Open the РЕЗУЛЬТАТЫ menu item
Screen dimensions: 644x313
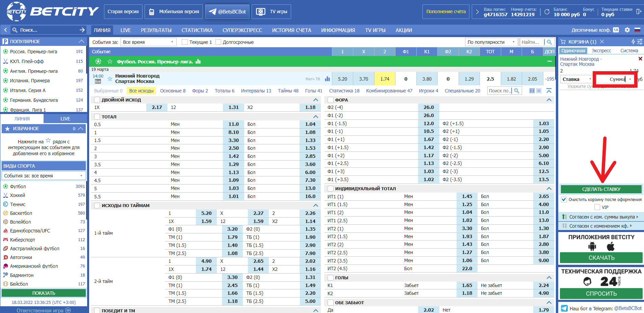point(156,30)
